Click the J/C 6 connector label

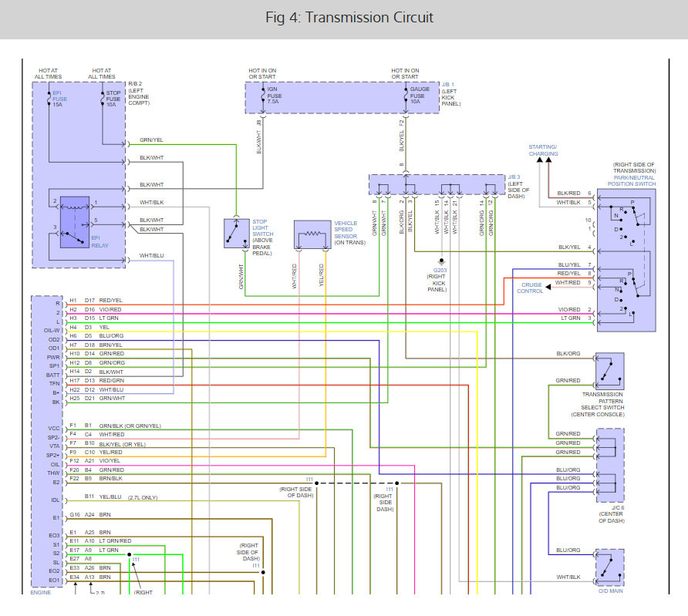coord(618,508)
